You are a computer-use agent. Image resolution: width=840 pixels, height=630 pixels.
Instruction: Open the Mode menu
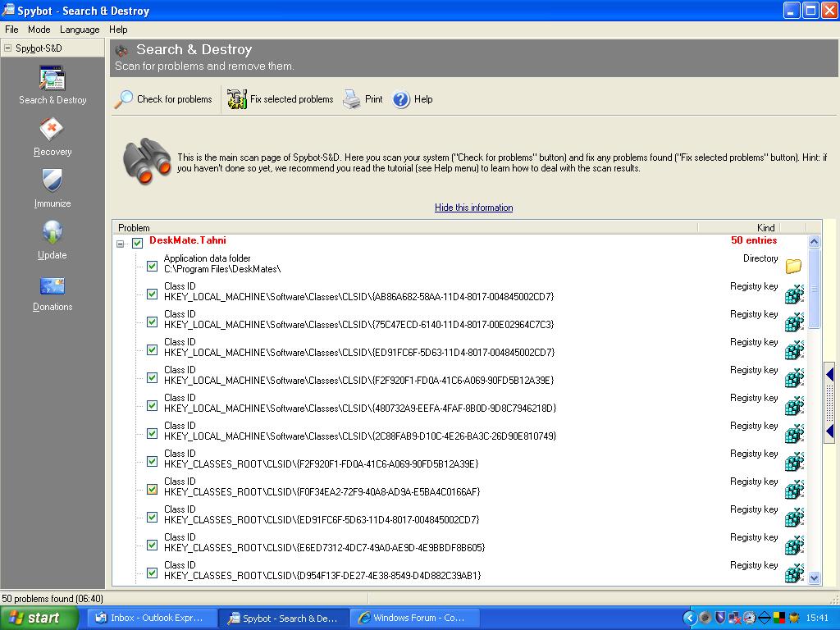(x=39, y=30)
